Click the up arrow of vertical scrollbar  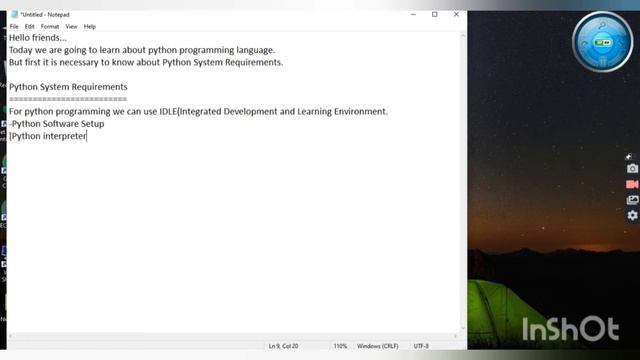(463, 36)
